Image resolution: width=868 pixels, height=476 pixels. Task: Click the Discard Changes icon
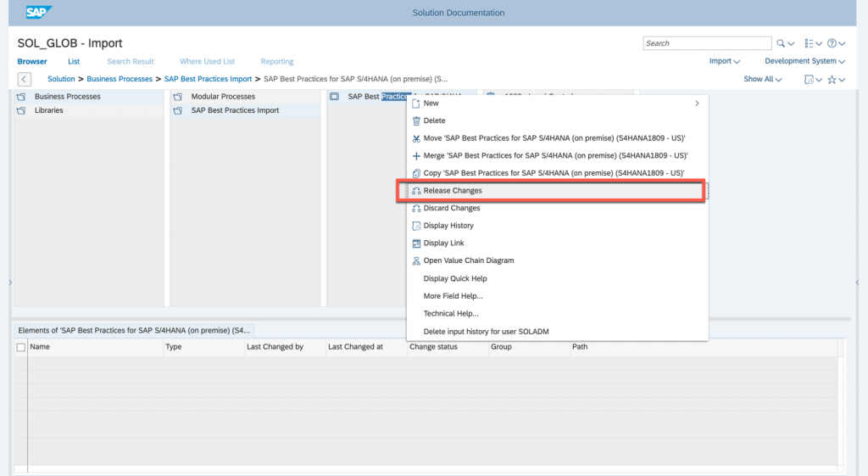tap(416, 209)
